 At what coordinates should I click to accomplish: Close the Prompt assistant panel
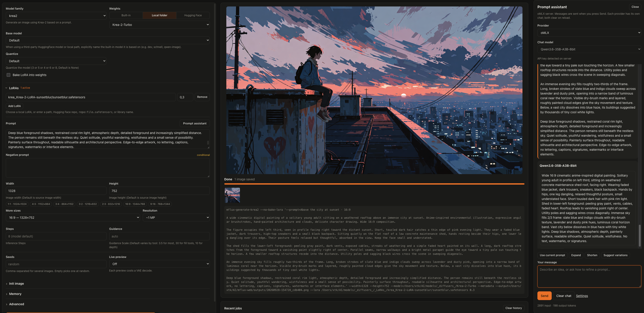[x=635, y=7]
